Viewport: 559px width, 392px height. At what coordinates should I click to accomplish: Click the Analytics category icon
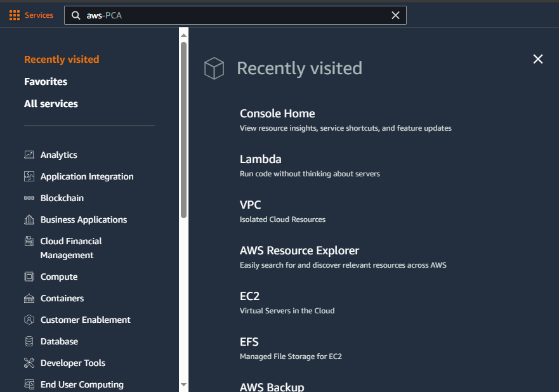[29, 155]
